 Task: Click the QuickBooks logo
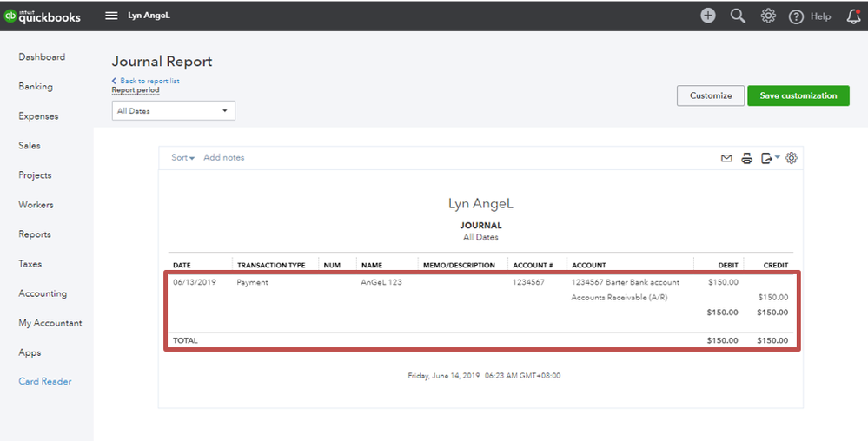42,16
